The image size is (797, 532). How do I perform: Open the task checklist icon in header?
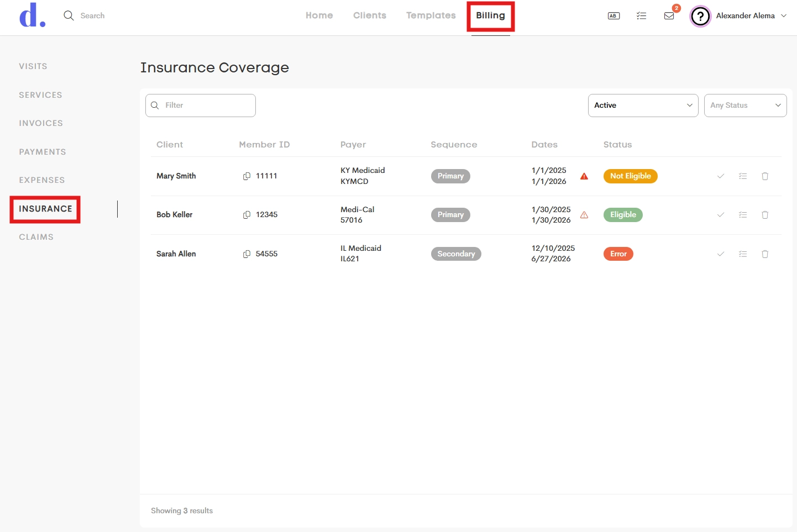[641, 16]
